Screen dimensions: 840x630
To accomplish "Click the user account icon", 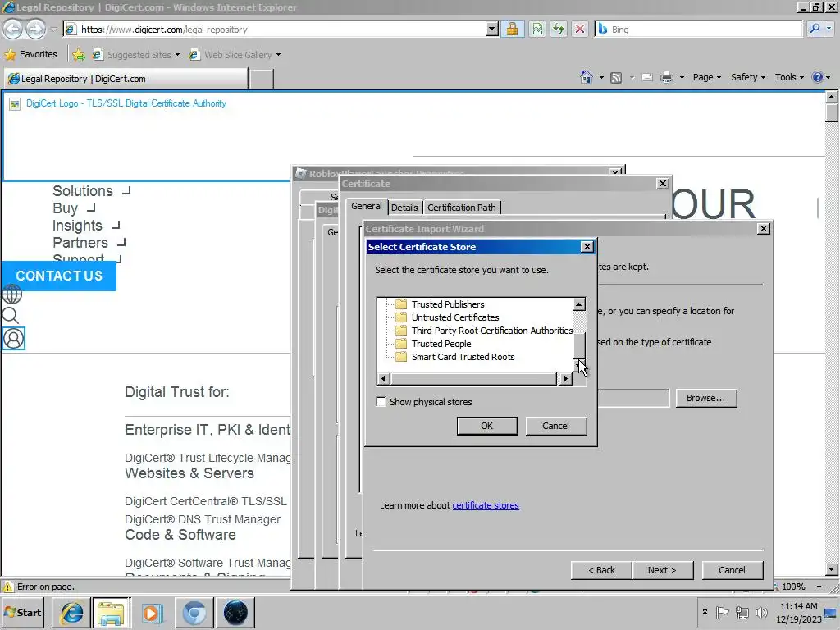I will tap(13, 339).
